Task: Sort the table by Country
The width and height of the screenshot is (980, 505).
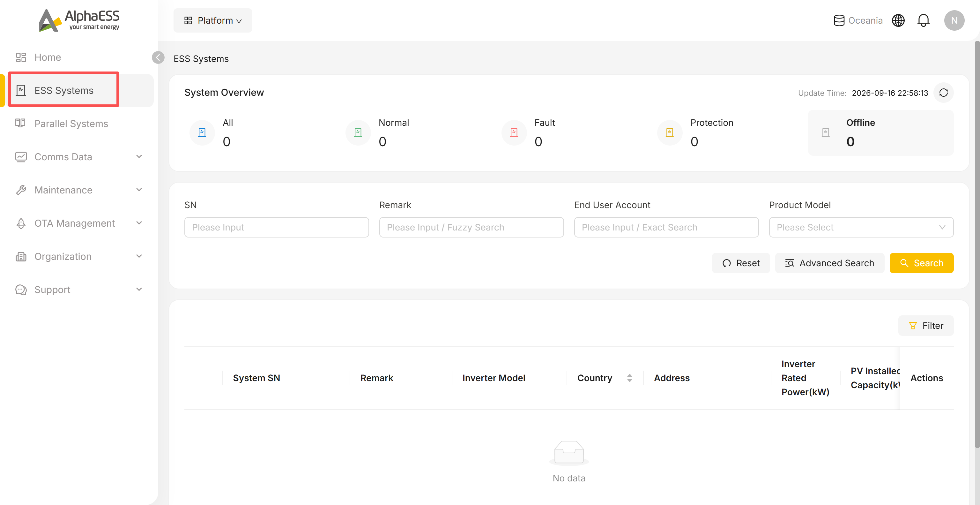Action: coord(629,378)
